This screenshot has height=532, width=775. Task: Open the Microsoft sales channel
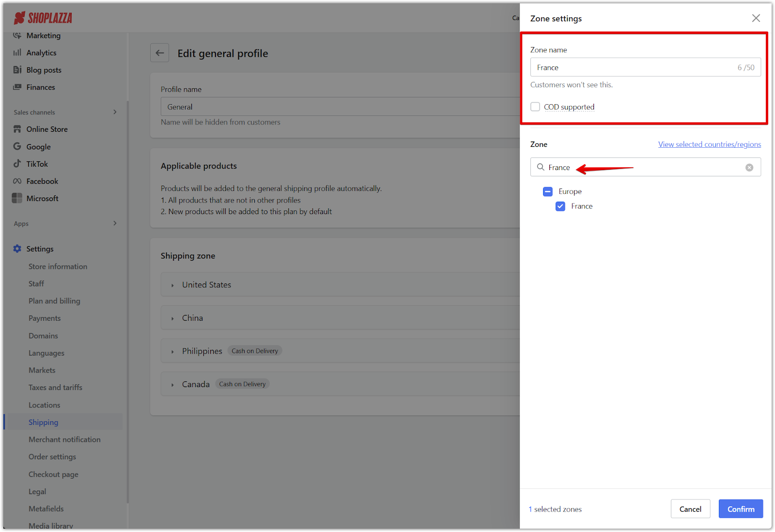pos(42,198)
